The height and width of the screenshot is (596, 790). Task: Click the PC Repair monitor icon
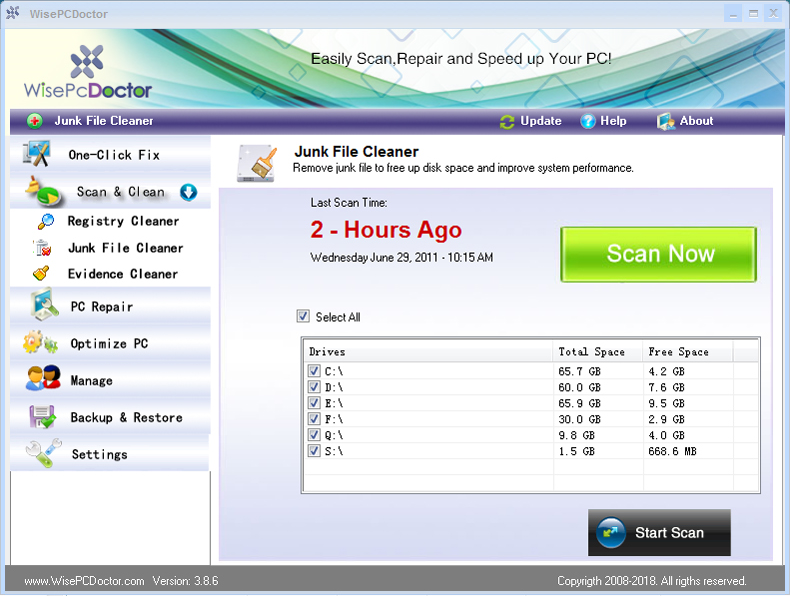click(x=43, y=305)
